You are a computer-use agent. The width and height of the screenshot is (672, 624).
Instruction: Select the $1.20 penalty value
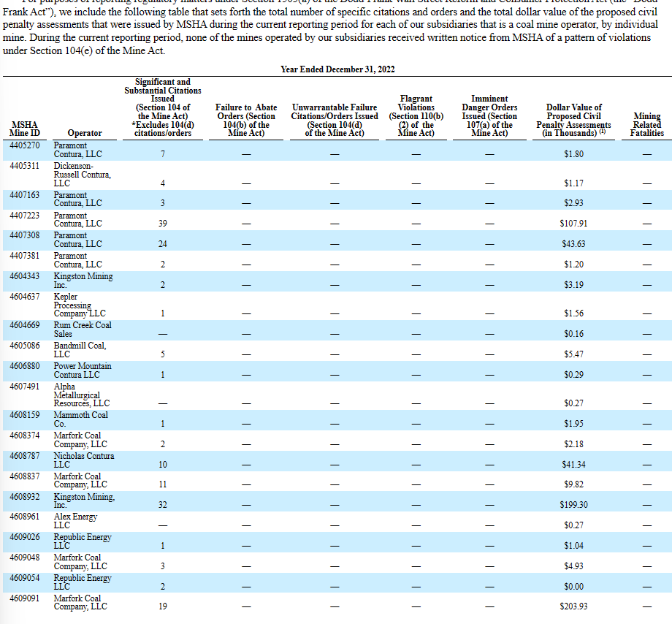click(573, 265)
